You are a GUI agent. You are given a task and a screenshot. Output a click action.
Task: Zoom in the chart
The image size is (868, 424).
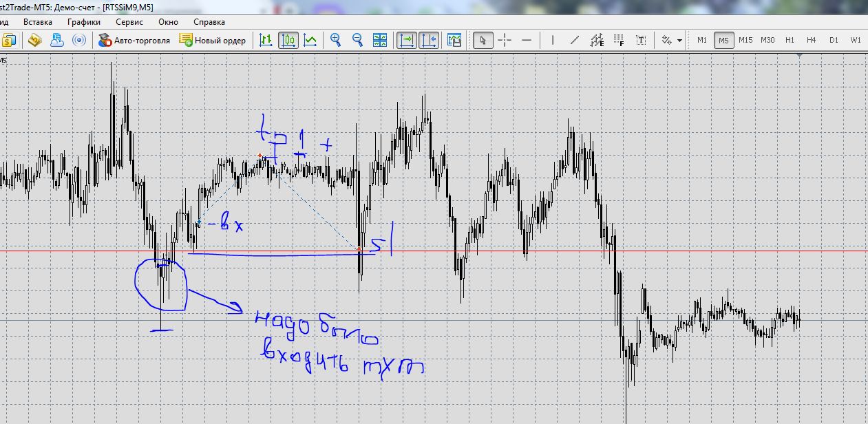tap(336, 40)
